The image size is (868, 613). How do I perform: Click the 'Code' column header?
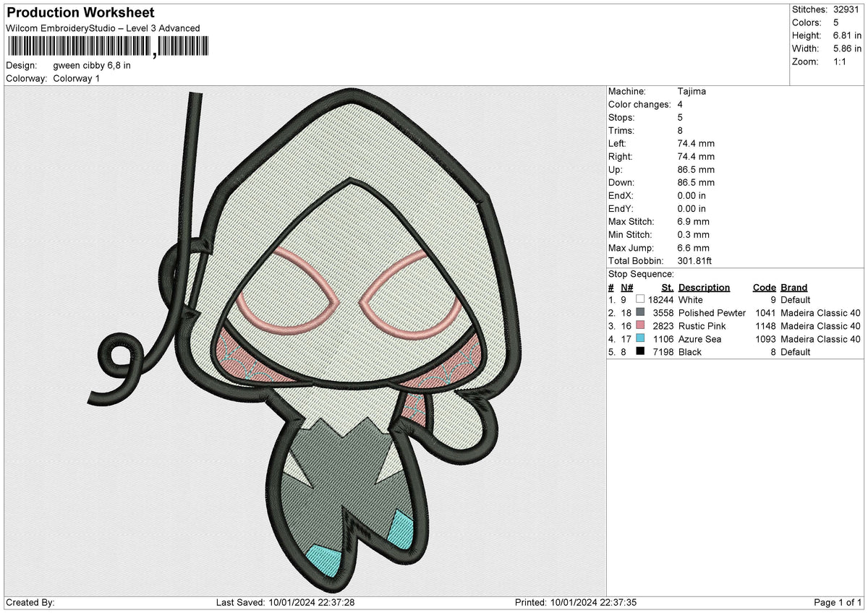click(764, 287)
